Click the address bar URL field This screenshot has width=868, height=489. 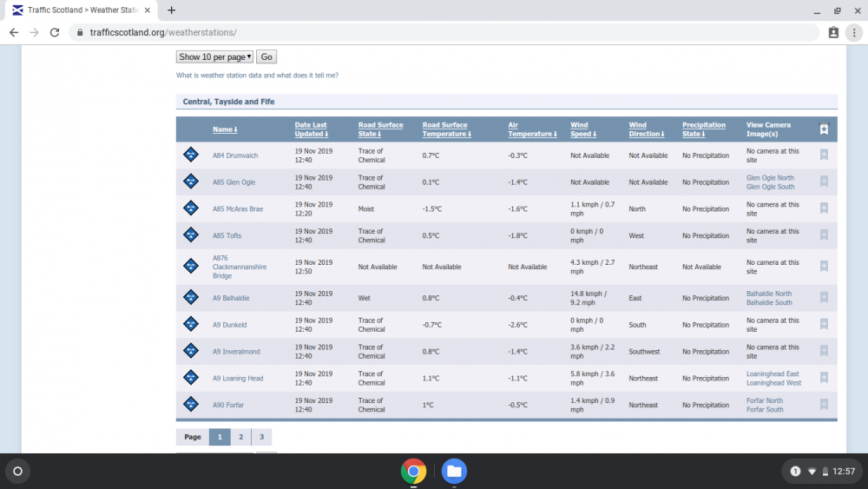pos(443,33)
